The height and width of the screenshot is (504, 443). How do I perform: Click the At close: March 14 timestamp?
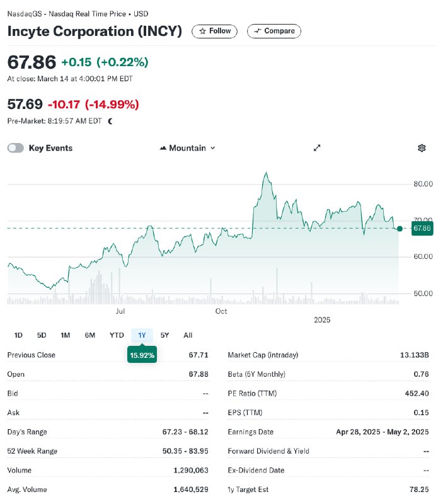pyautogui.click(x=70, y=79)
